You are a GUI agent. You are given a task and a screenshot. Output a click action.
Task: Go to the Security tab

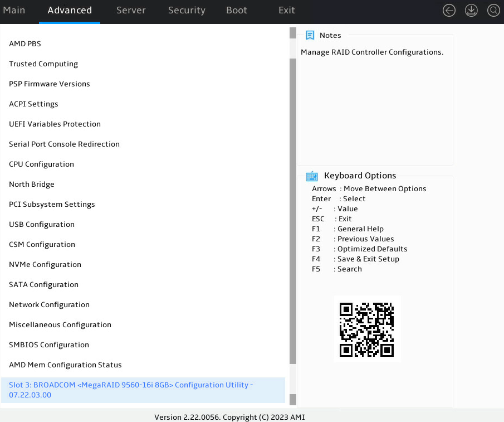point(187,10)
